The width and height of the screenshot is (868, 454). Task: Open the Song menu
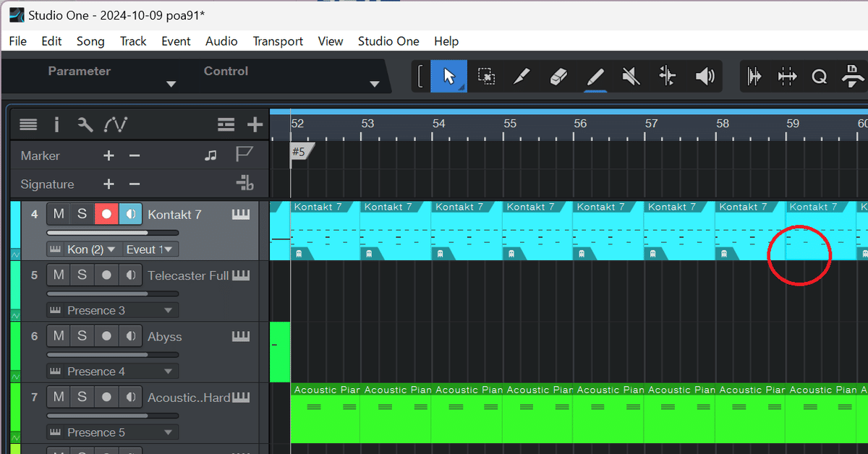[90, 41]
